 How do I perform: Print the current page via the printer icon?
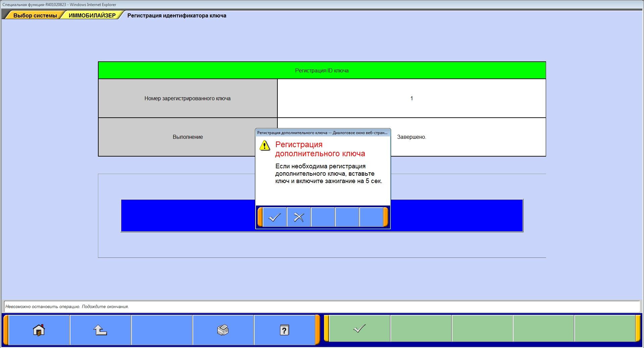click(223, 330)
